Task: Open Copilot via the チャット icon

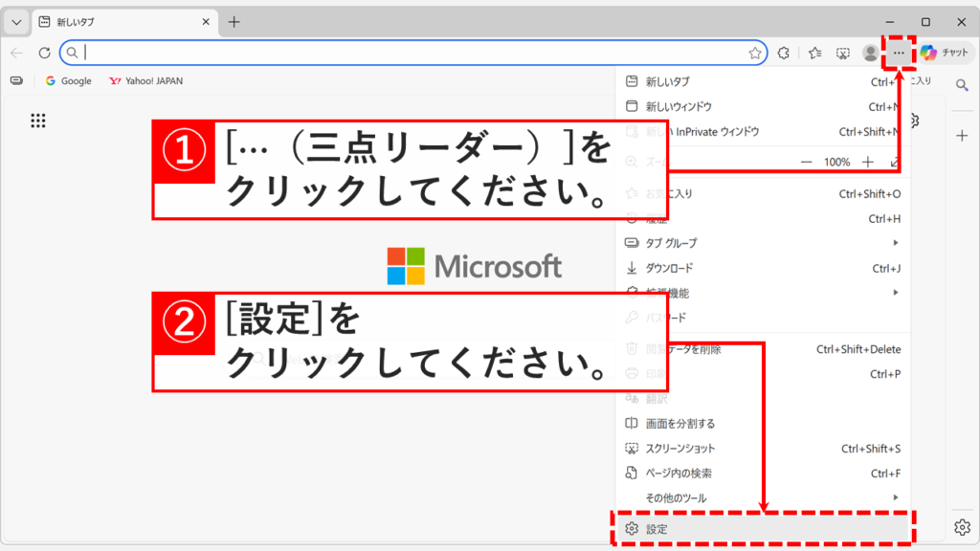Action: (946, 53)
